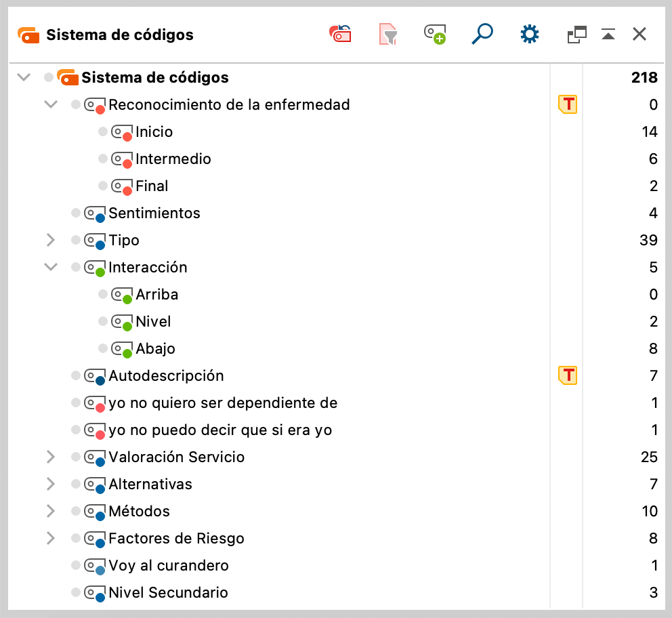Open memo icon beside Reconocimiento de la enfermedad
Screen dimensions: 672x618
[x=567, y=104]
